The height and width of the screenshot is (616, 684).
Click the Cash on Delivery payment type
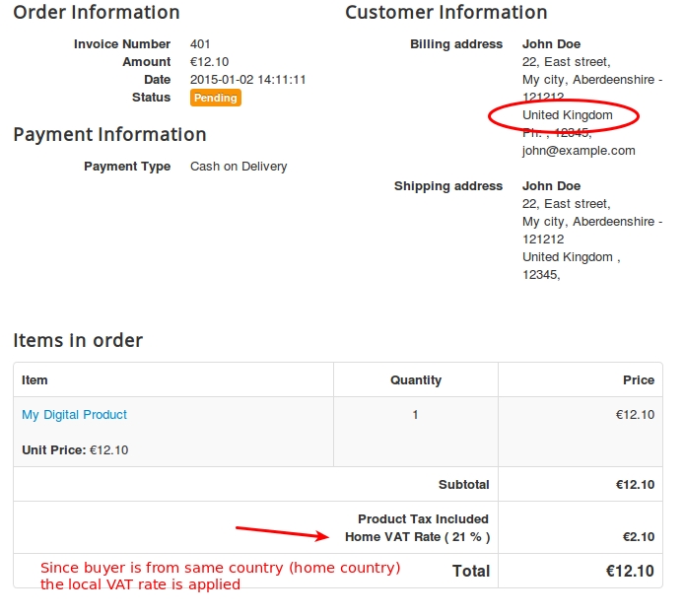(x=239, y=167)
